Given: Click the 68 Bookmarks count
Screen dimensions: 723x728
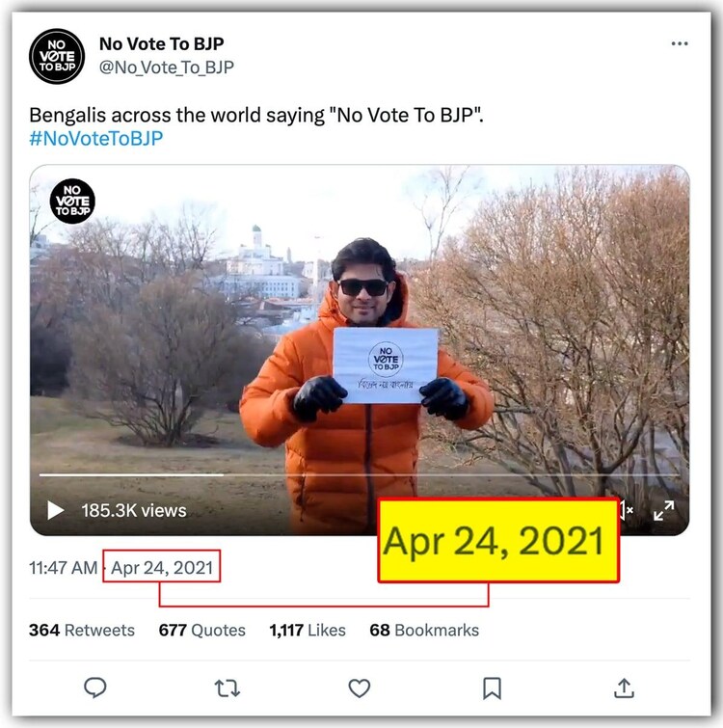Looking at the screenshot, I should coord(424,630).
